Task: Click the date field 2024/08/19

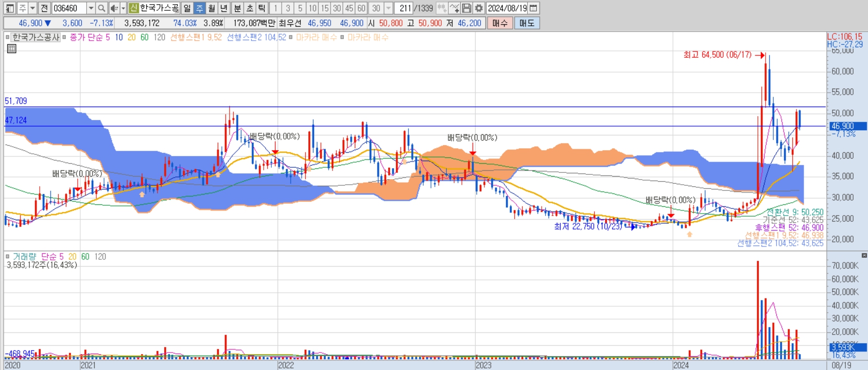Action: (x=507, y=8)
